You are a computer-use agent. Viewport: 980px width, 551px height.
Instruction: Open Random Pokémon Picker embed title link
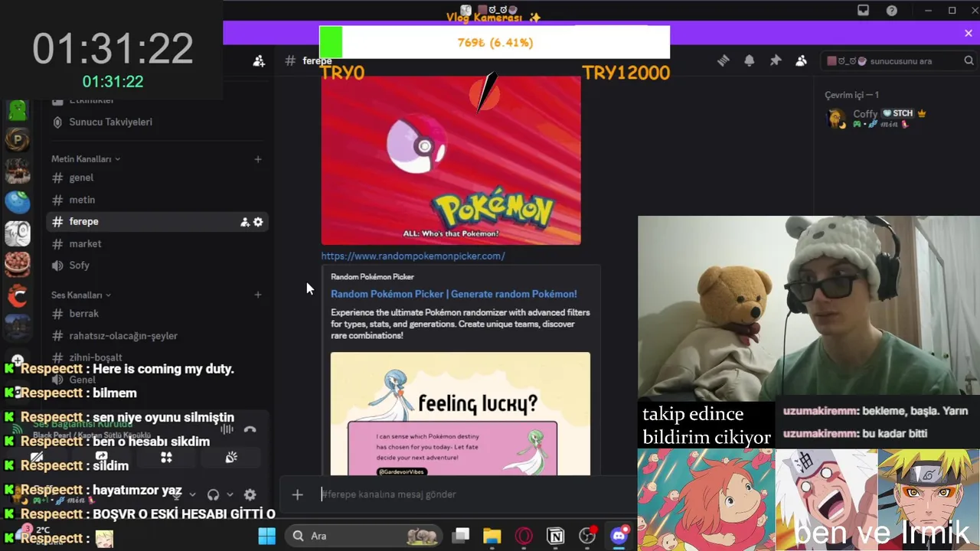click(453, 294)
